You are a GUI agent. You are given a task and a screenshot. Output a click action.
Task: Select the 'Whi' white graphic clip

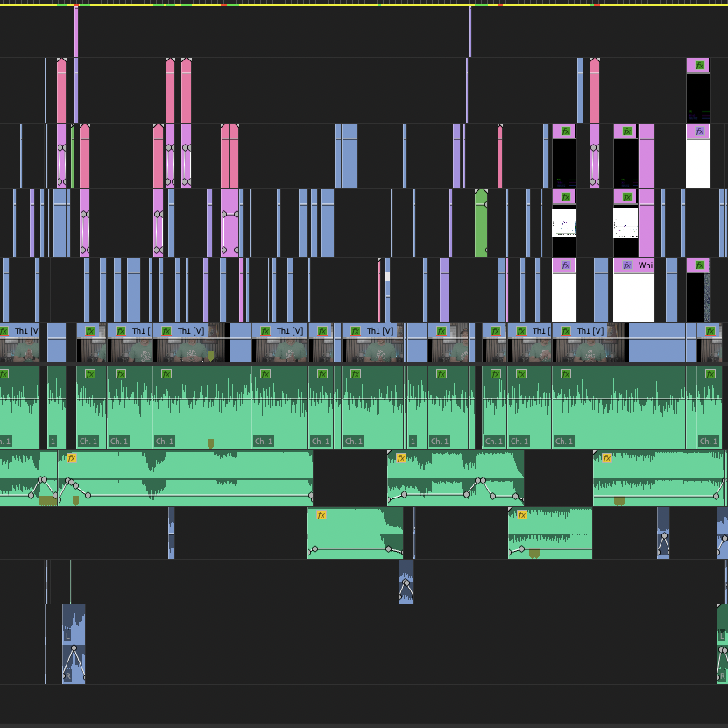[633, 298]
